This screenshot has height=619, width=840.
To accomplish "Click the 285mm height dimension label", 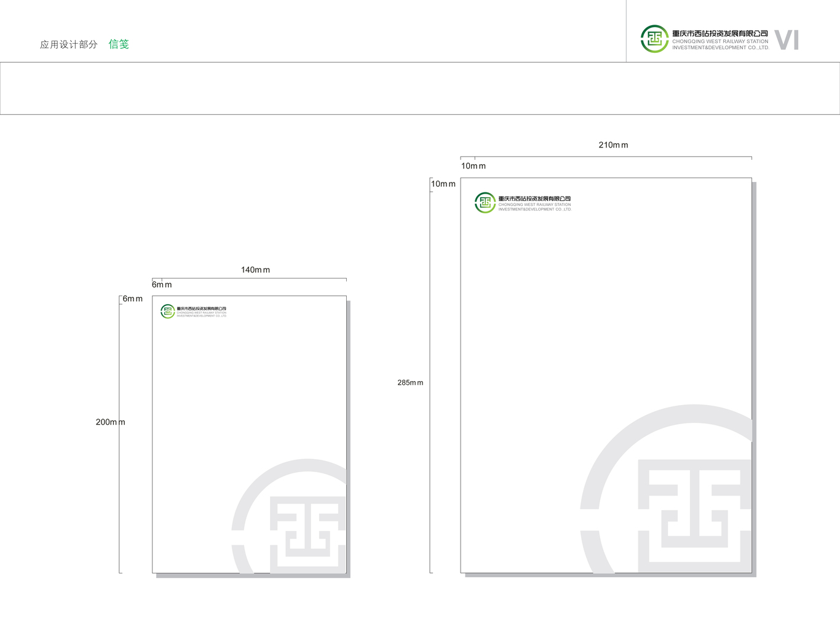I will point(410,382).
